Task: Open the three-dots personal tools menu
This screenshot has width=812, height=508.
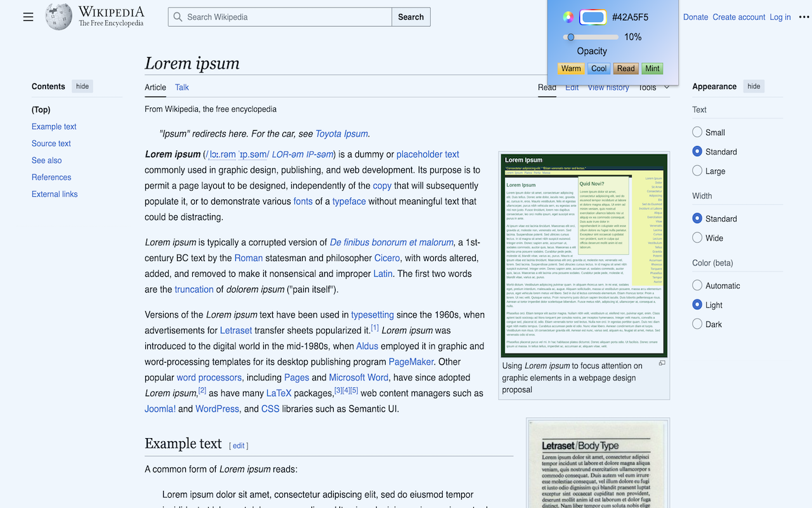Action: pyautogui.click(x=804, y=17)
